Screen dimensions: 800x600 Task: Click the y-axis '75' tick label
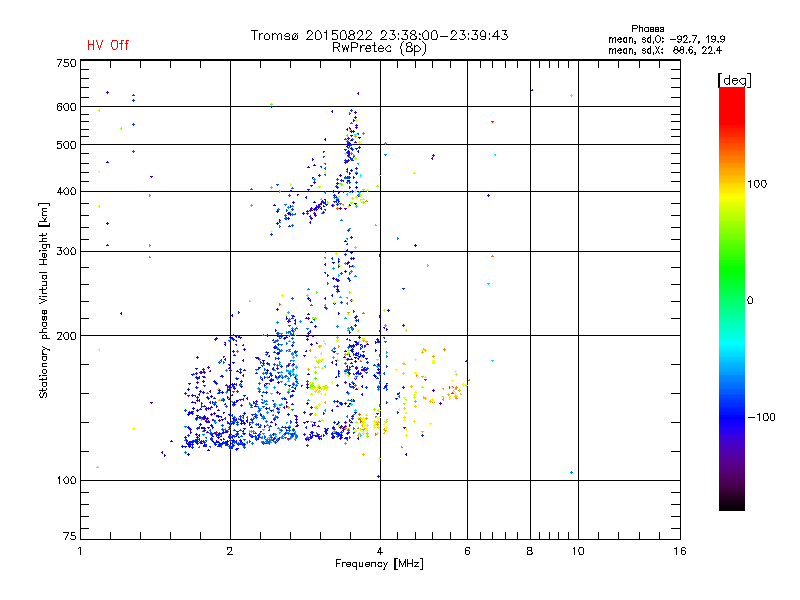click(70, 536)
